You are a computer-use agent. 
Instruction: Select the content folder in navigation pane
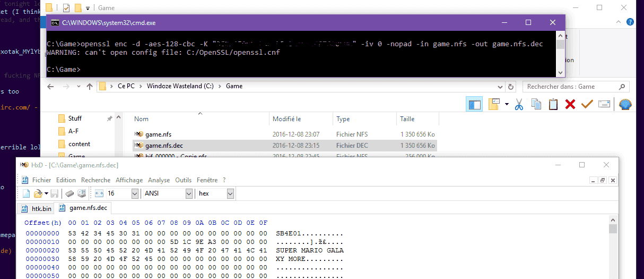click(79, 144)
